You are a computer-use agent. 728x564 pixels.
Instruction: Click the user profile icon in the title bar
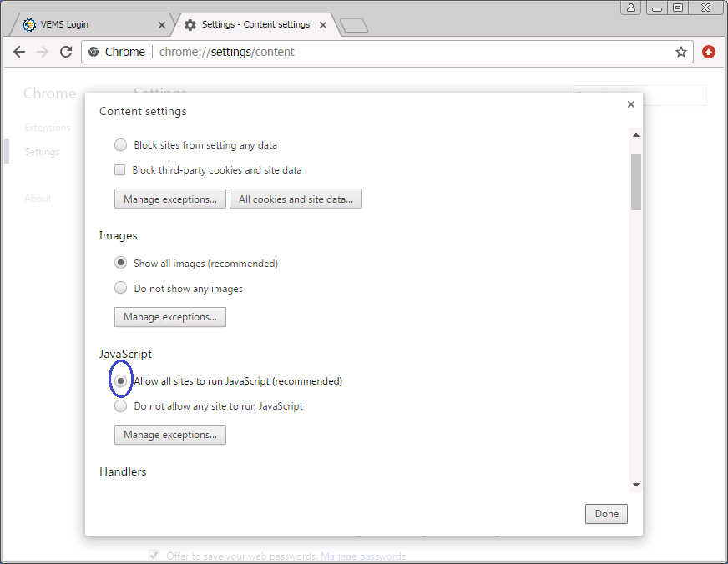point(630,8)
